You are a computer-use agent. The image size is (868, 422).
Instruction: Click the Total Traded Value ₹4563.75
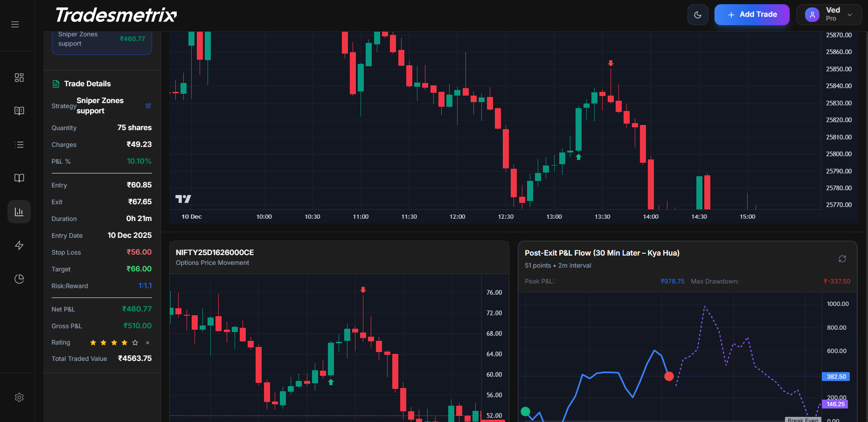pyautogui.click(x=135, y=359)
